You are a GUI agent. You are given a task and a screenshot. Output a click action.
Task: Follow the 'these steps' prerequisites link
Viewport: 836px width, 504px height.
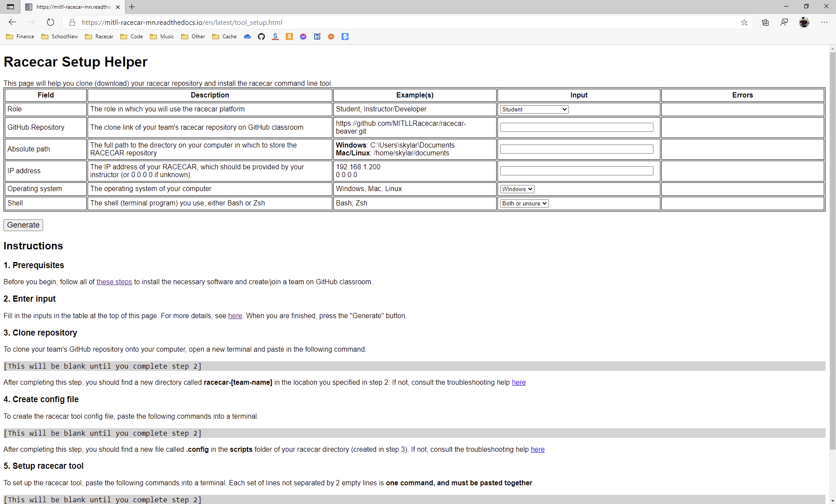pyautogui.click(x=114, y=282)
